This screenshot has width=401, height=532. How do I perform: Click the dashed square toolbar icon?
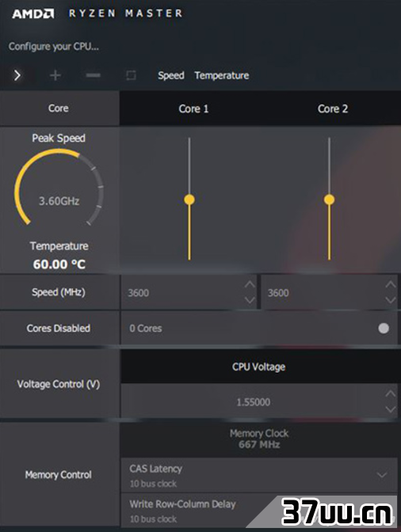point(131,75)
